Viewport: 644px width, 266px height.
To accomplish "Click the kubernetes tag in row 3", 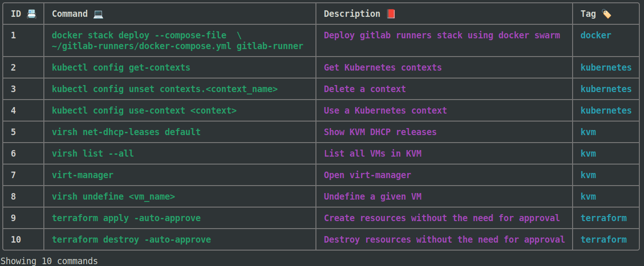I will tap(606, 89).
